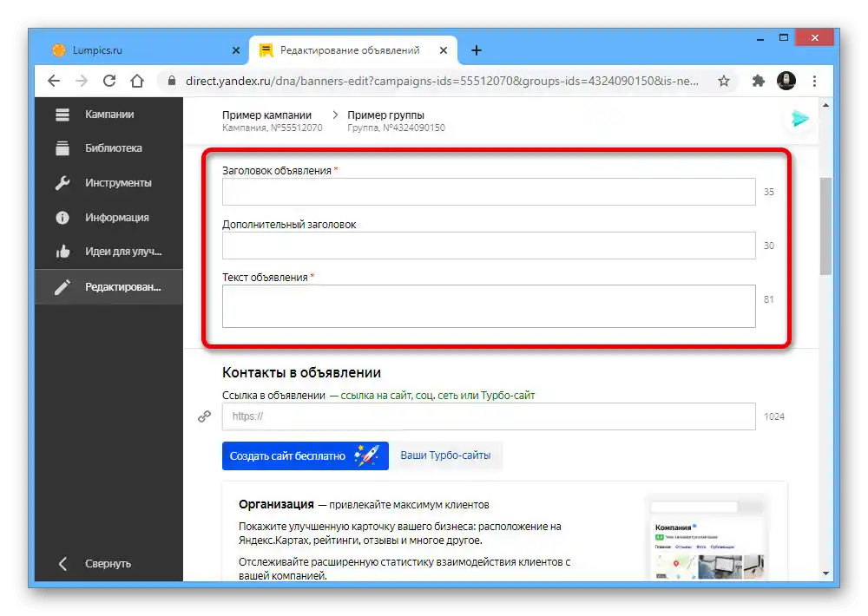This screenshot has width=868, height=616.
Task: Open Идеи для улучшения sidebar item
Action: [108, 252]
